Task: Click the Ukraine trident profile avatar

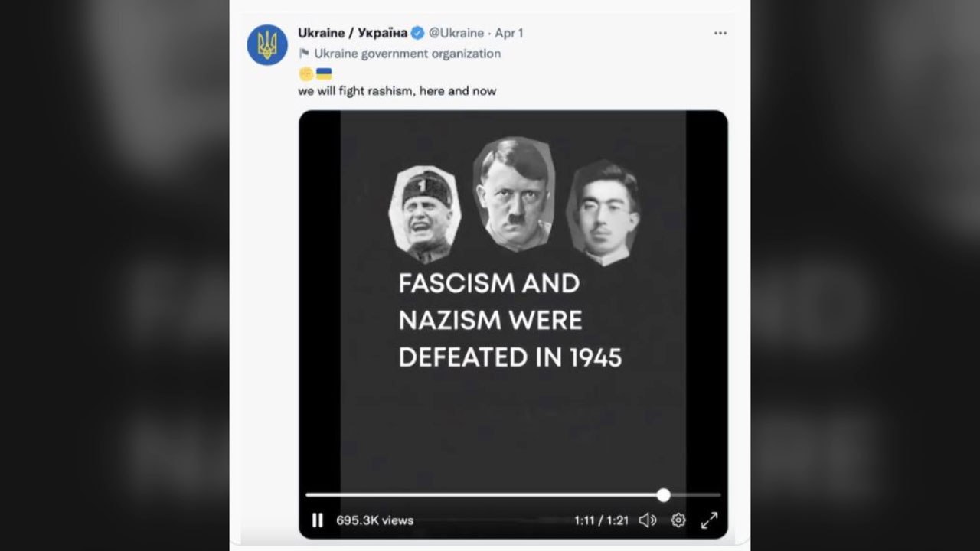Action: coord(267,44)
